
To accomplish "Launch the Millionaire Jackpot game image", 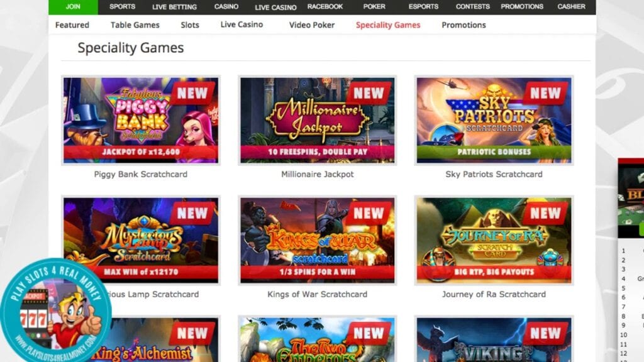I will pyautogui.click(x=318, y=120).
